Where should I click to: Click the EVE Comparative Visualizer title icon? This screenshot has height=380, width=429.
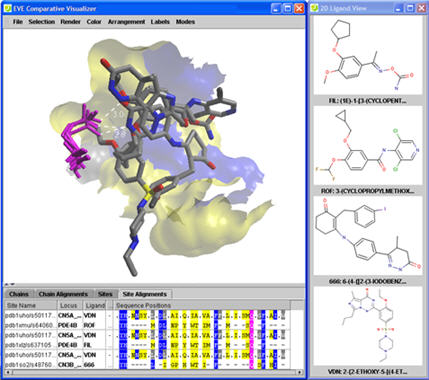7,9
